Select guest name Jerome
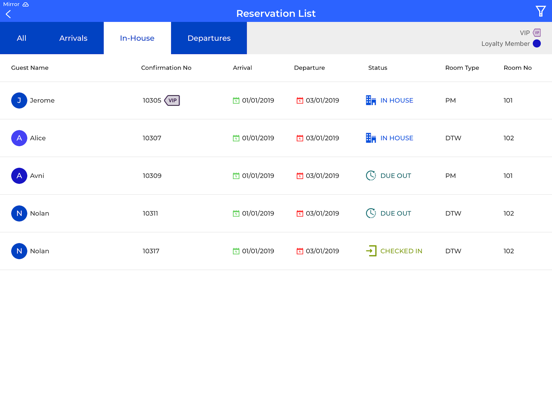Viewport: 552px width, 414px height. 42,100
